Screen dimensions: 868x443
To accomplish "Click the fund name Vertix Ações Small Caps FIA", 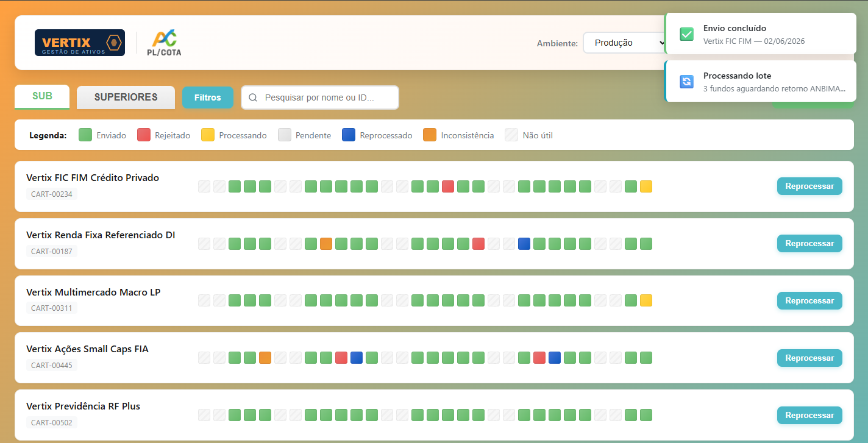I will click(87, 350).
